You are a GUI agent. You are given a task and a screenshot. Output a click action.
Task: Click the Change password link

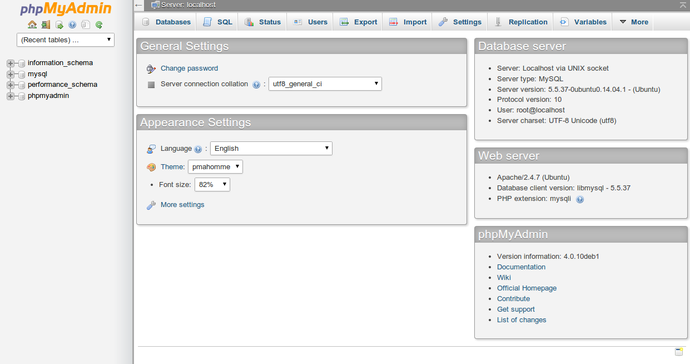[189, 68]
